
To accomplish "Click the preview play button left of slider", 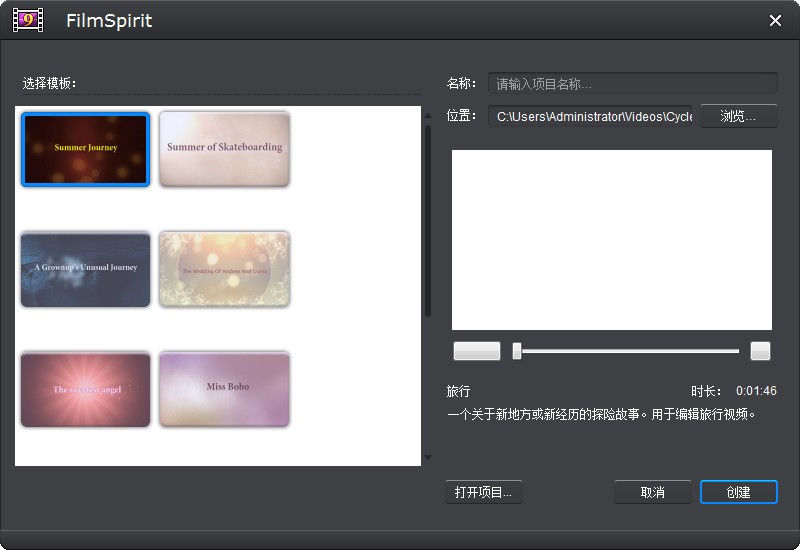I will 477,351.
